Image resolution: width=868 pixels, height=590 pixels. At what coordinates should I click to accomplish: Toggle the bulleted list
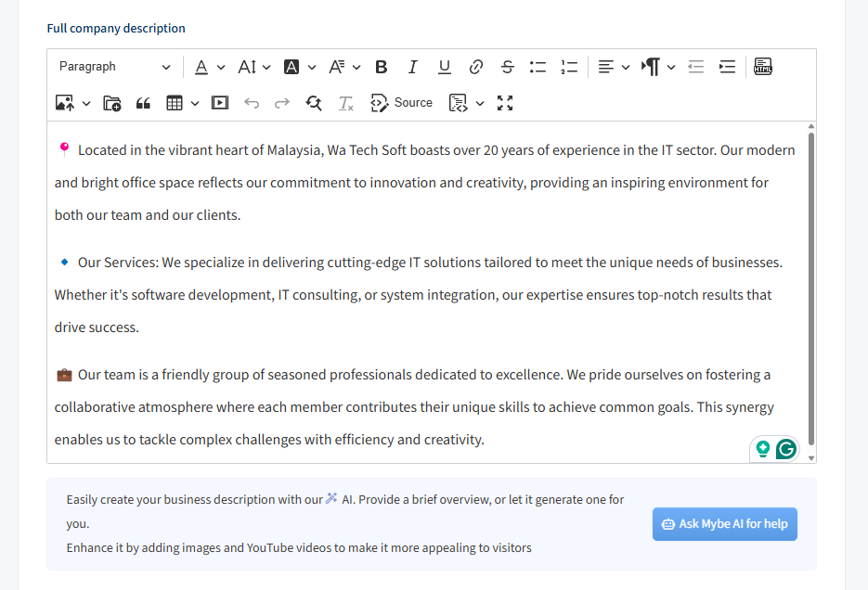(x=538, y=67)
